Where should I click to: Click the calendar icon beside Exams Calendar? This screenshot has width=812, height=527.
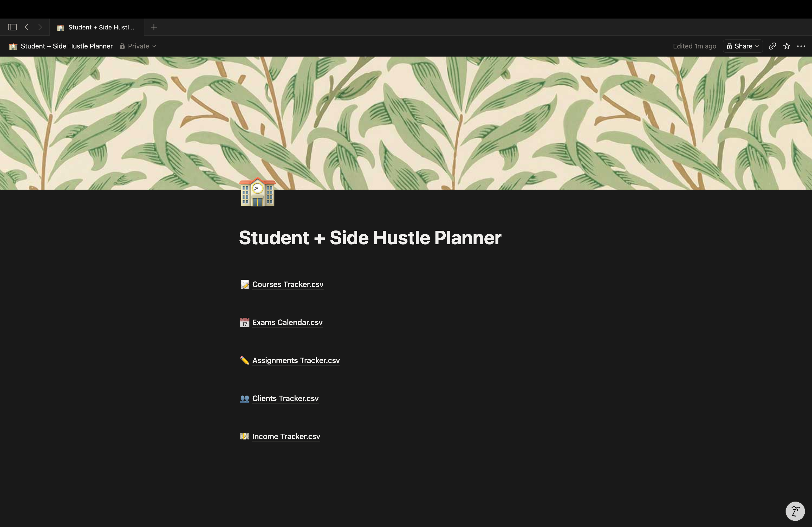(245, 323)
